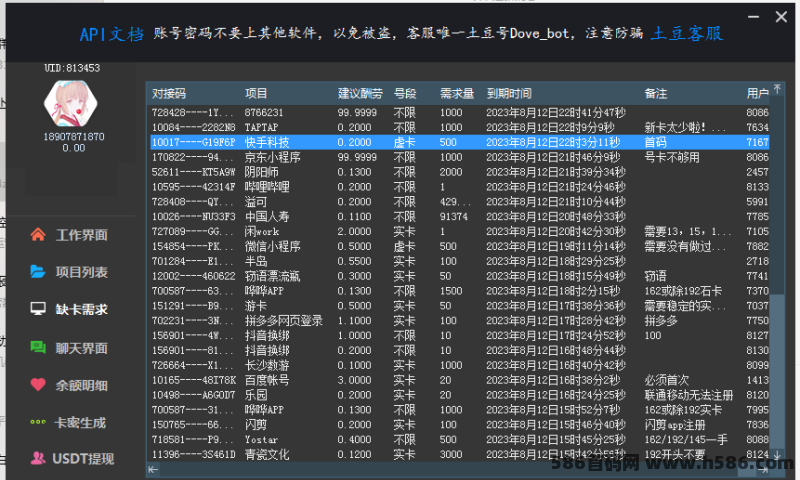Close the application window
800x480 pixels.
click(x=781, y=17)
